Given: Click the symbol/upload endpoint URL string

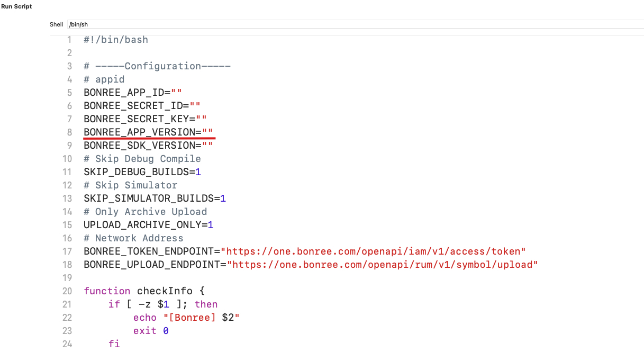Looking at the screenshot, I should click(385, 265).
